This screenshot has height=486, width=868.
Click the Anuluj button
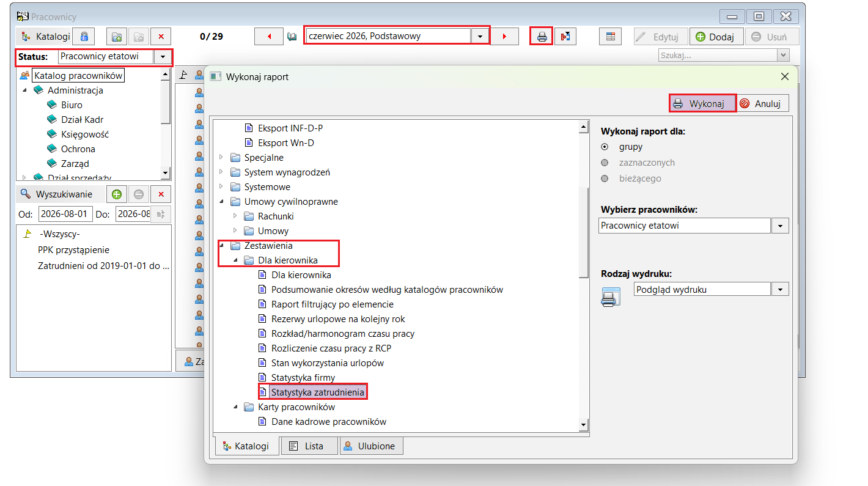tap(763, 103)
